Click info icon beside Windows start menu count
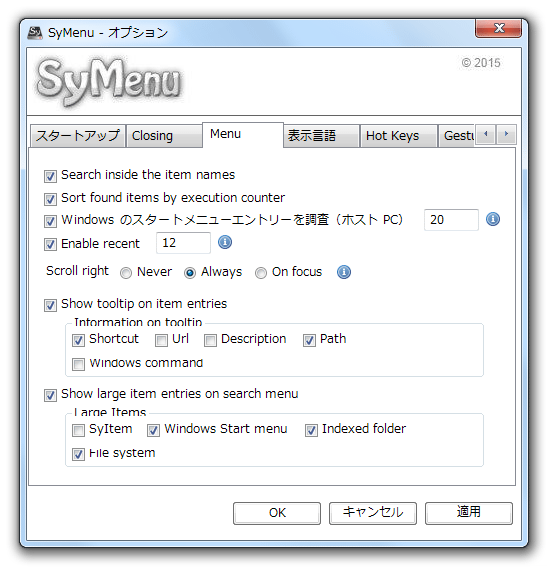The image size is (551, 569). point(493,219)
